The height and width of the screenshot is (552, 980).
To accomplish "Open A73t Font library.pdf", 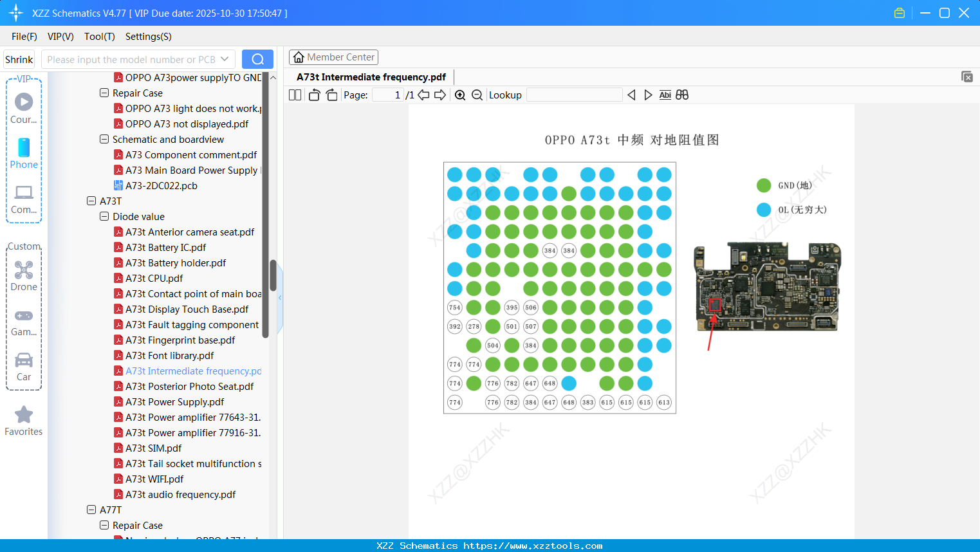I will pyautogui.click(x=169, y=356).
